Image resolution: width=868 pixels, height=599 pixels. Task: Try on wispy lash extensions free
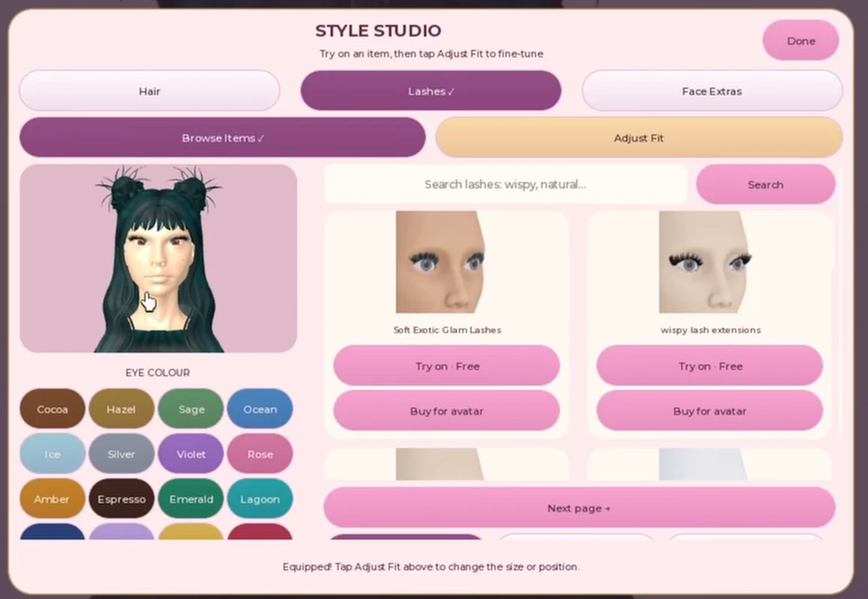coord(709,365)
